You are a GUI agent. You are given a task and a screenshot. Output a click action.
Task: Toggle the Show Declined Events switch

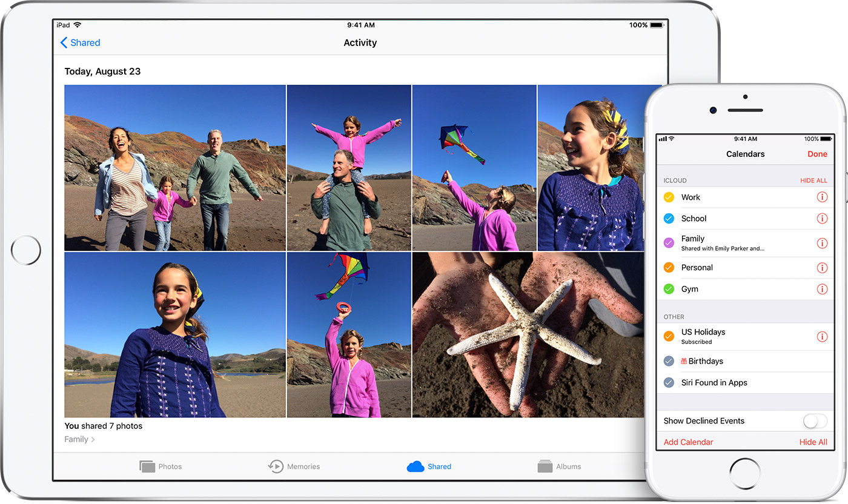815,421
